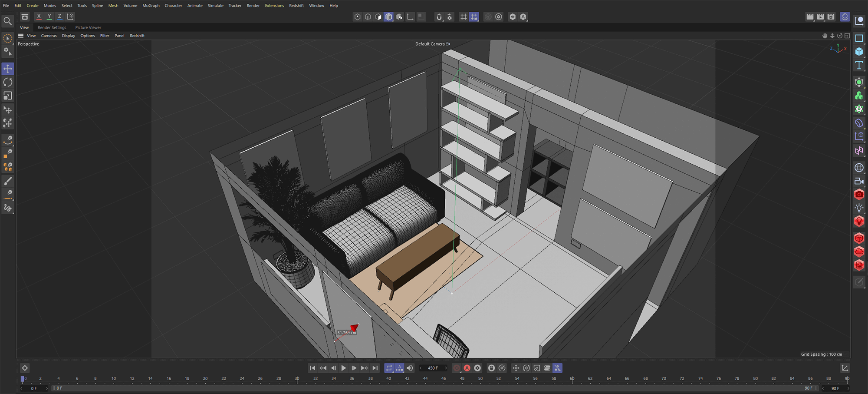The width and height of the screenshot is (868, 394).
Task: Select the Scale tool
Action: coord(8,96)
